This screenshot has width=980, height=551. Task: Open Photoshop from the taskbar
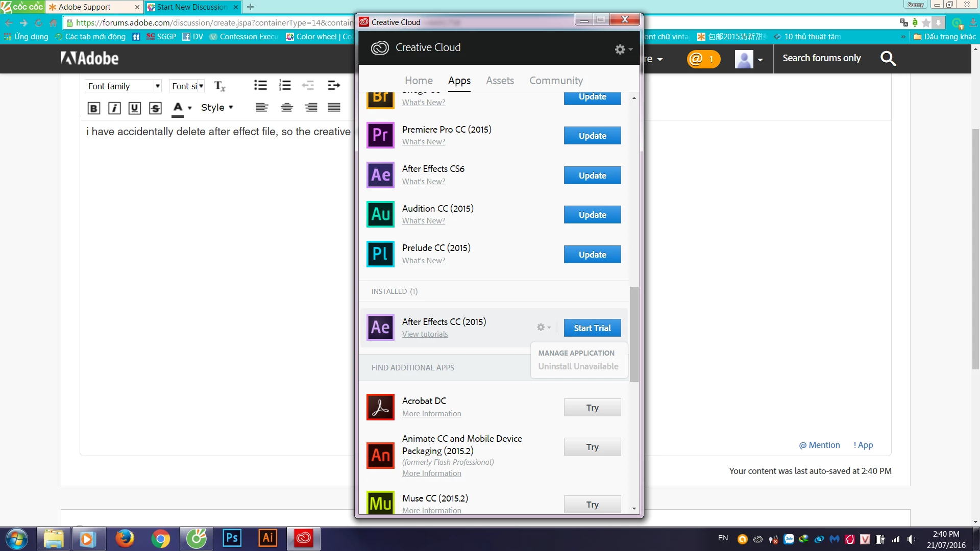(232, 538)
